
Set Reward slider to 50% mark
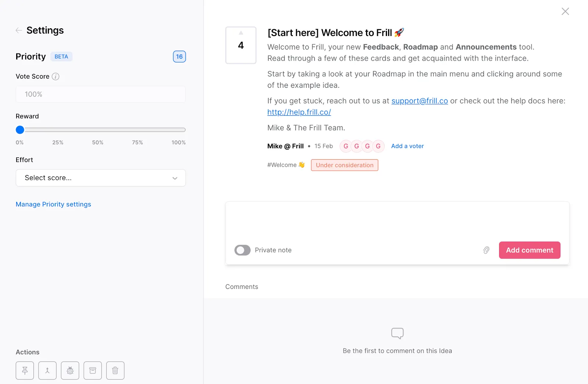click(101, 130)
